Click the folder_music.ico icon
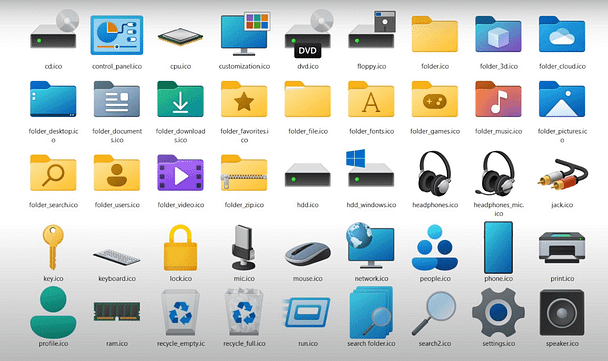This screenshot has height=361, width=608. point(498,99)
